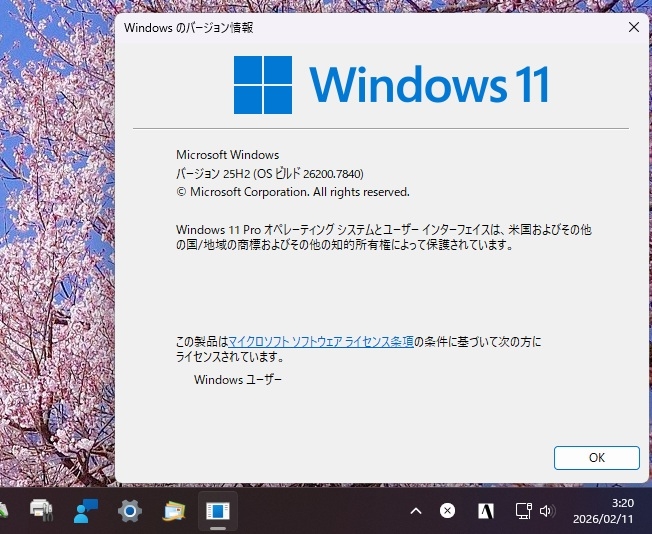Viewport: 652px width, 534px height.
Task: Click the Microsoft Corporation copyright line
Action: [x=293, y=192]
